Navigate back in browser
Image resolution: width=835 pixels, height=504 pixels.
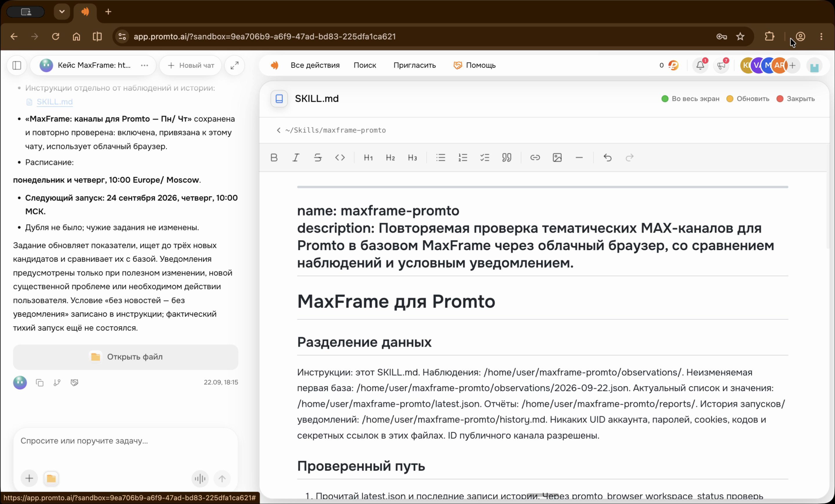pos(14,36)
